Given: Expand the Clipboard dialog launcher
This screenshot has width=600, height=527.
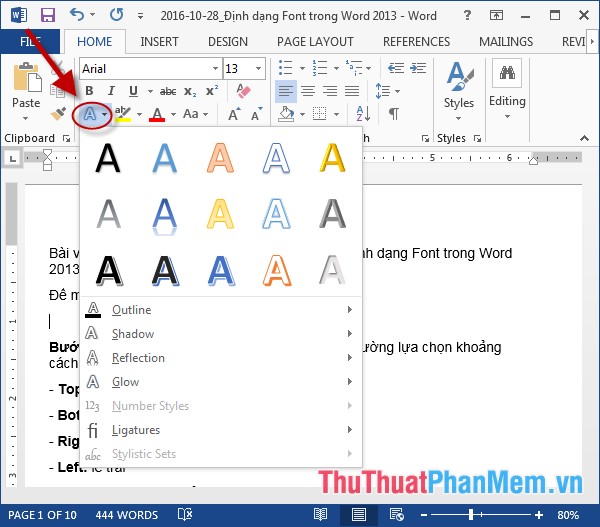Looking at the screenshot, I should point(66,138).
